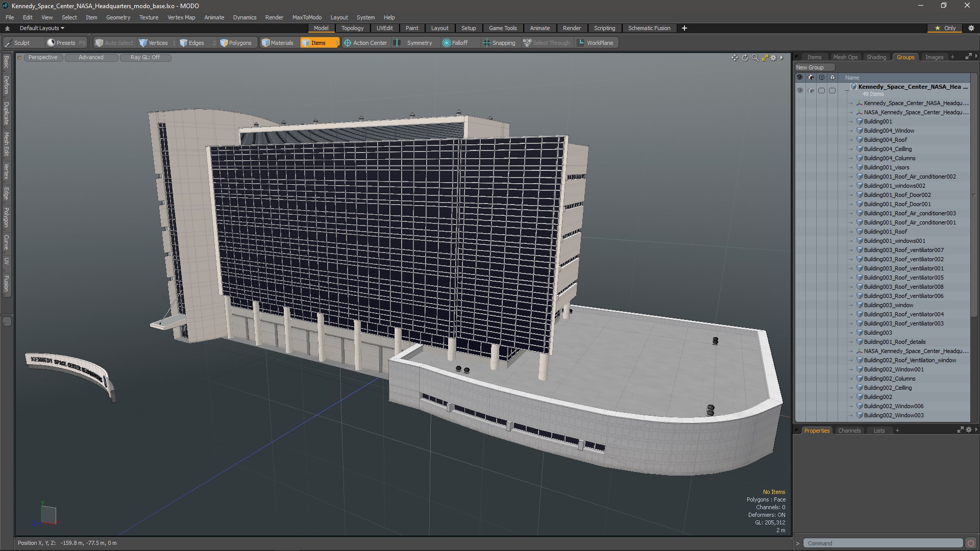Open the Action Center menu
980x551 pixels.
365,43
